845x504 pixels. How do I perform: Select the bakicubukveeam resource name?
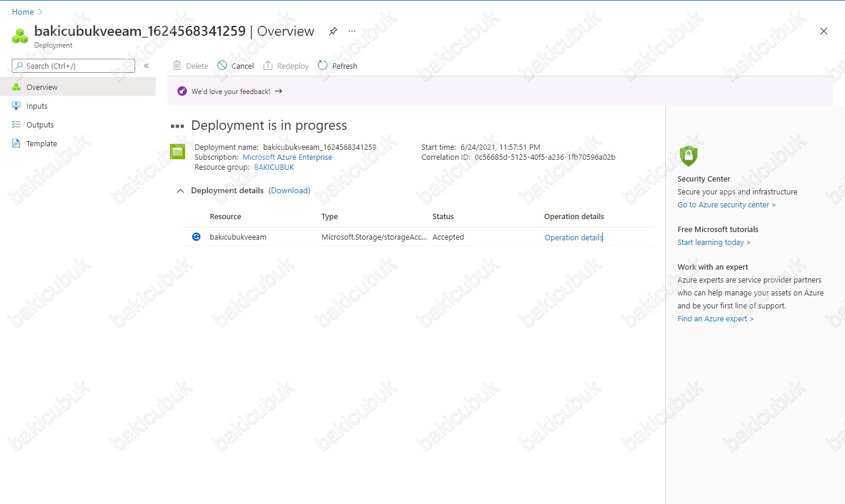[x=238, y=237]
